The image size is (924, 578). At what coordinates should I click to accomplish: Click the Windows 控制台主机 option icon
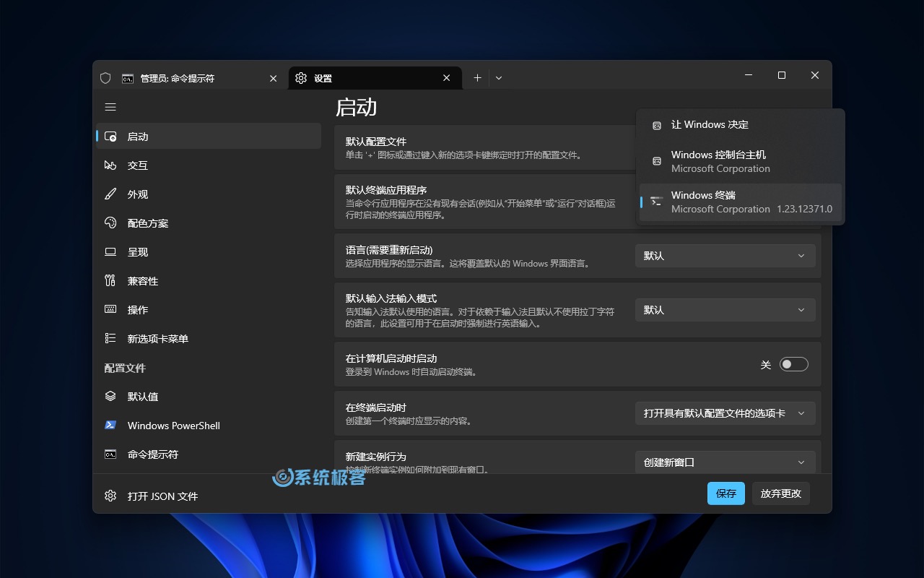657,161
